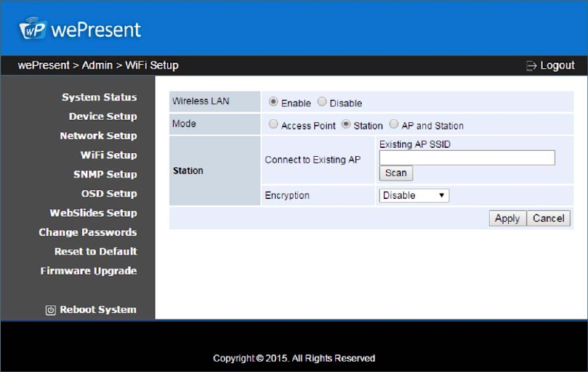Image resolution: width=588 pixels, height=372 pixels.
Task: Choose Station mode radio button
Action: click(x=345, y=124)
